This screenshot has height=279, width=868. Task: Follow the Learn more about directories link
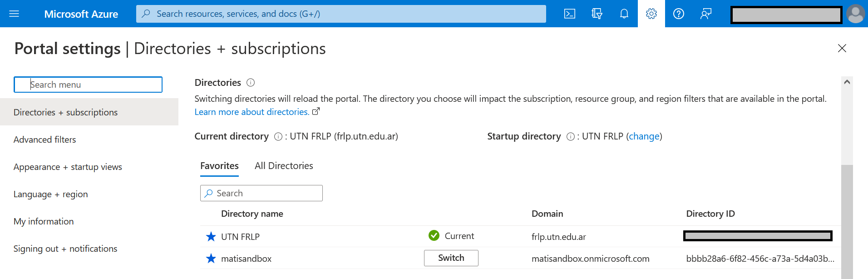coord(252,112)
